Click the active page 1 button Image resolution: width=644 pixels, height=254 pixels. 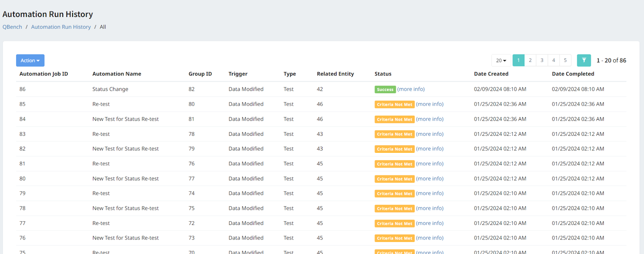pyautogui.click(x=518, y=60)
